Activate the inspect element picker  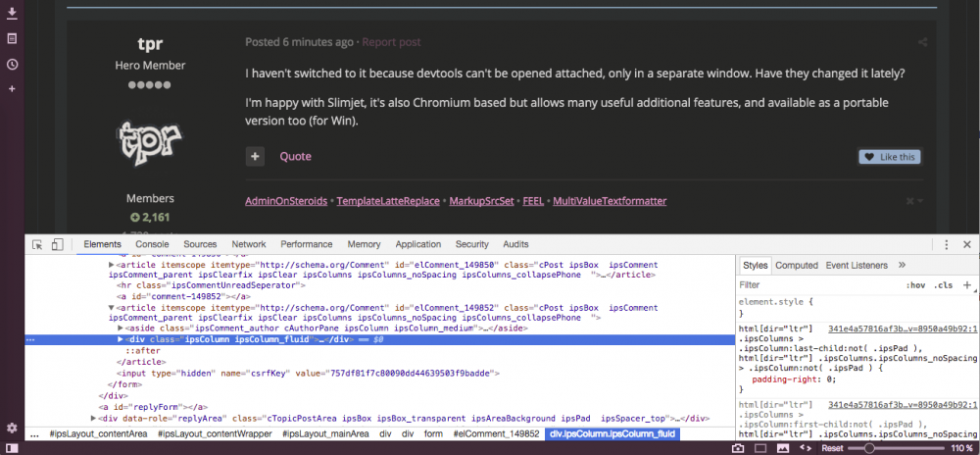click(37, 244)
